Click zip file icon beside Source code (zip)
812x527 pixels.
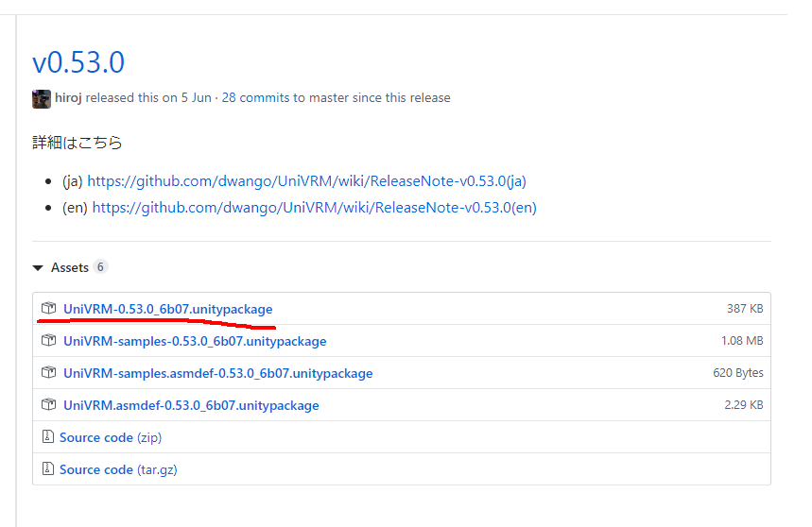coord(47,436)
